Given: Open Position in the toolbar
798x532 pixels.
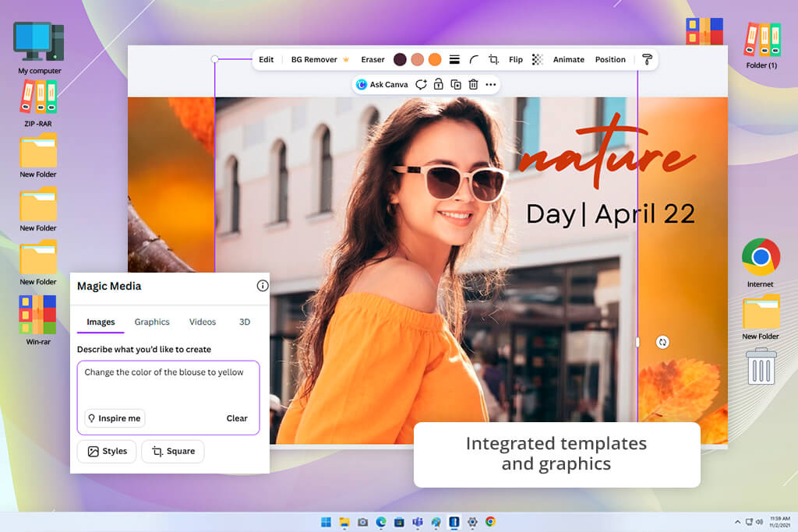Looking at the screenshot, I should click(x=610, y=59).
